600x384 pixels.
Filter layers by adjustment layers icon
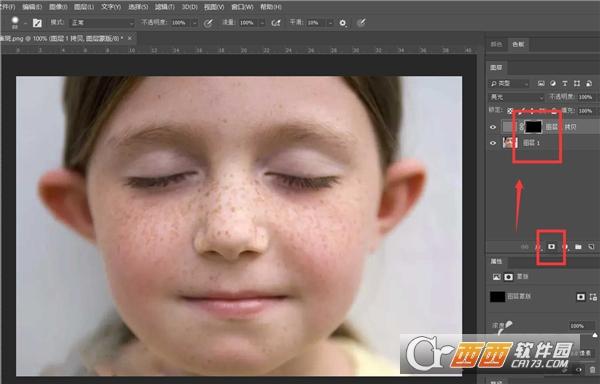click(x=553, y=83)
